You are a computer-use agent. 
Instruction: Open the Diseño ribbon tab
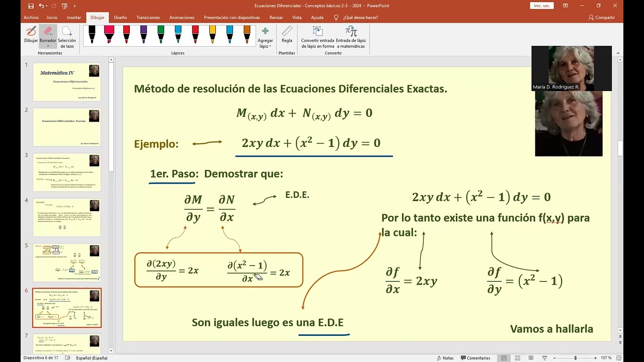click(x=120, y=18)
